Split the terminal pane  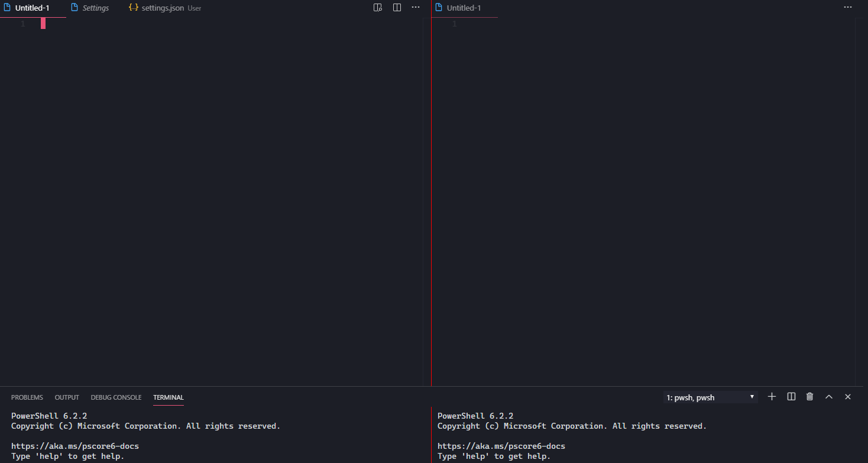pos(791,397)
